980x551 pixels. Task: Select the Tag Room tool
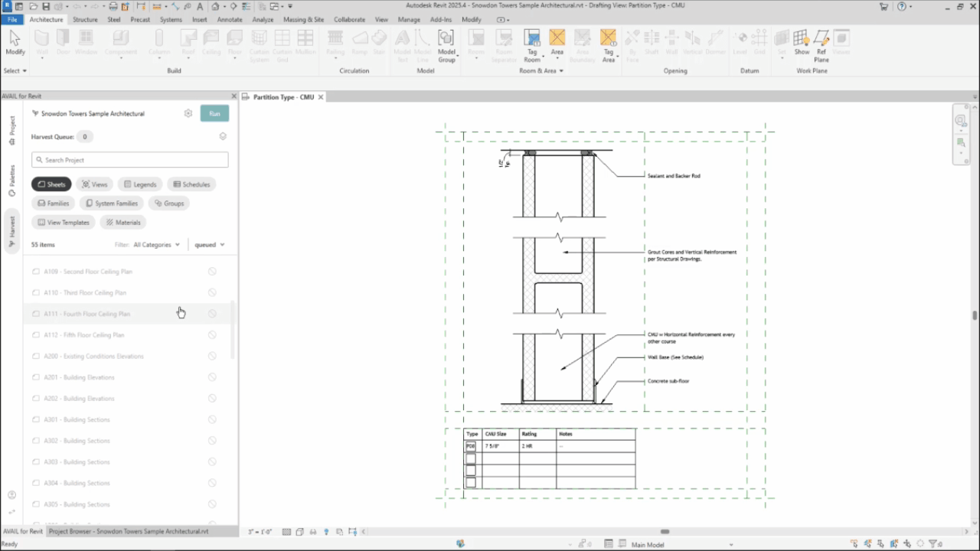coord(532,45)
